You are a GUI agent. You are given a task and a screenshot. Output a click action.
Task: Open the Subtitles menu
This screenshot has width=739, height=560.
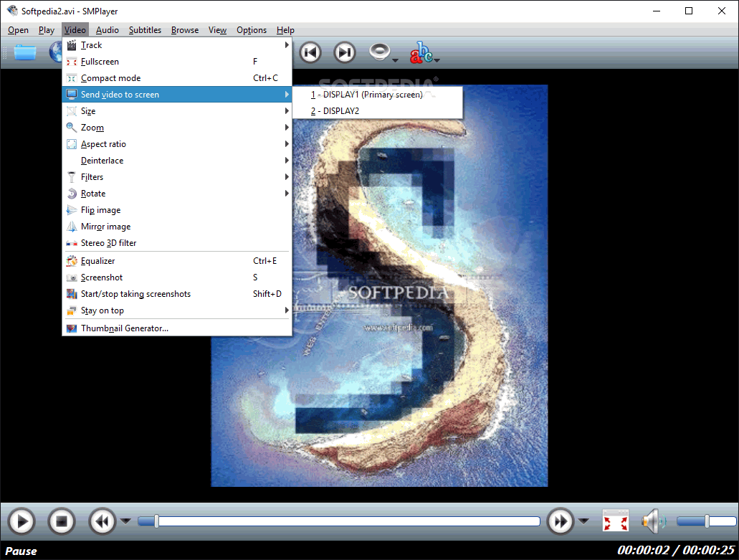146,30
